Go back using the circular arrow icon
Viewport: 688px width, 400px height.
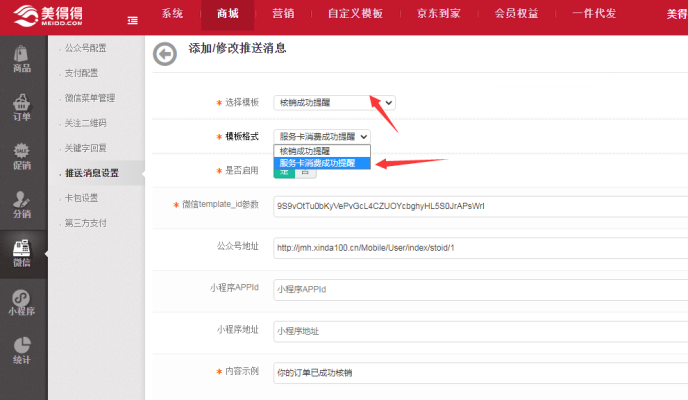click(x=165, y=54)
